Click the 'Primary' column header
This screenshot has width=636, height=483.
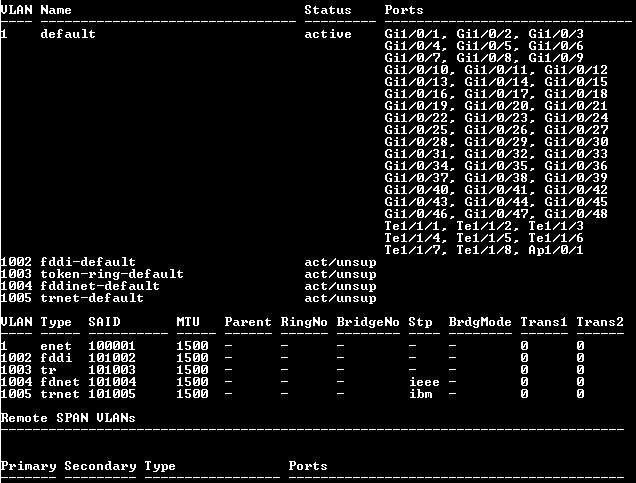click(x=28, y=466)
